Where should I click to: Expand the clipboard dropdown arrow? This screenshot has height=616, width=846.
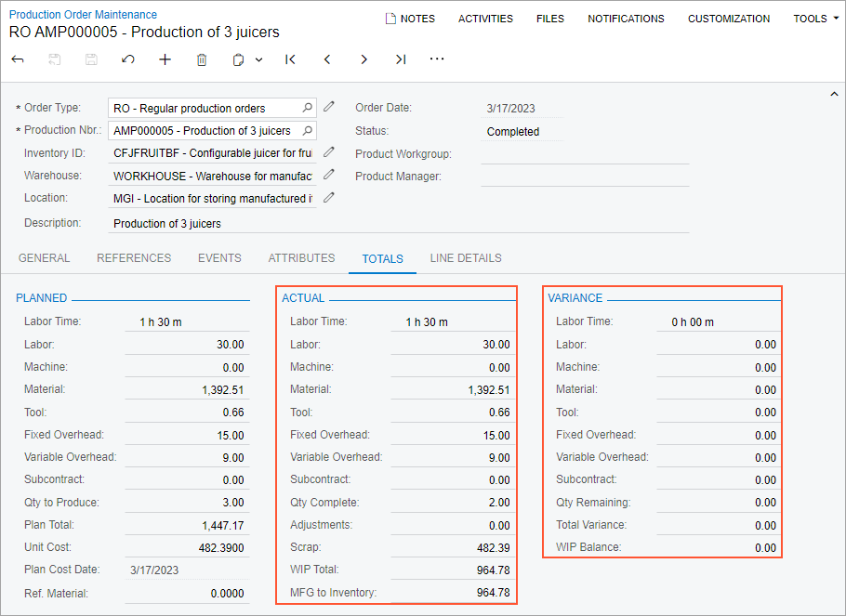[x=258, y=59]
